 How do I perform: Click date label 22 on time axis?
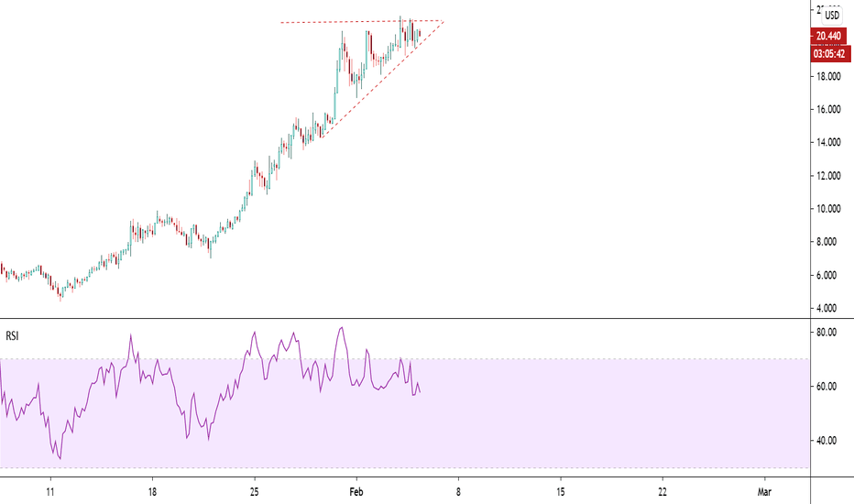[662, 492]
